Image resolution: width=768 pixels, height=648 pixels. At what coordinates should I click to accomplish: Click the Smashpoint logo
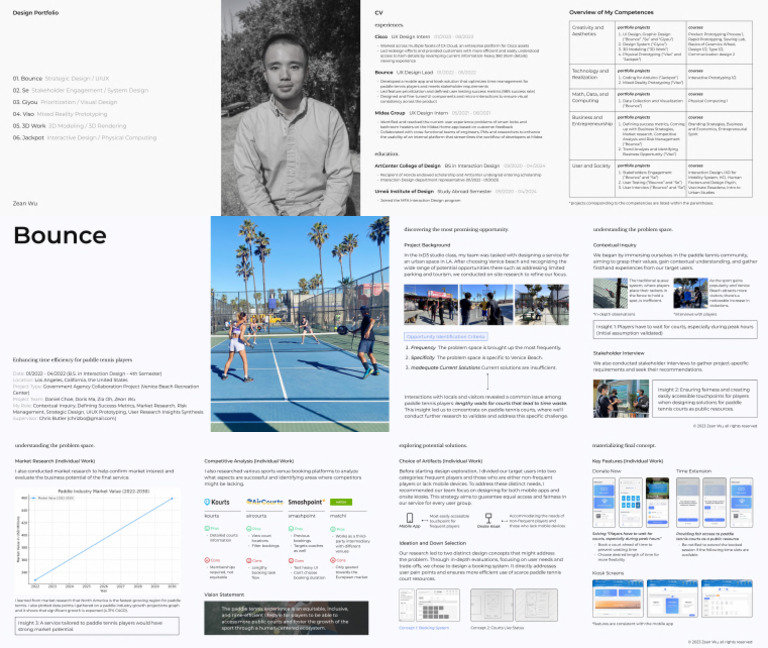pyautogui.click(x=306, y=502)
